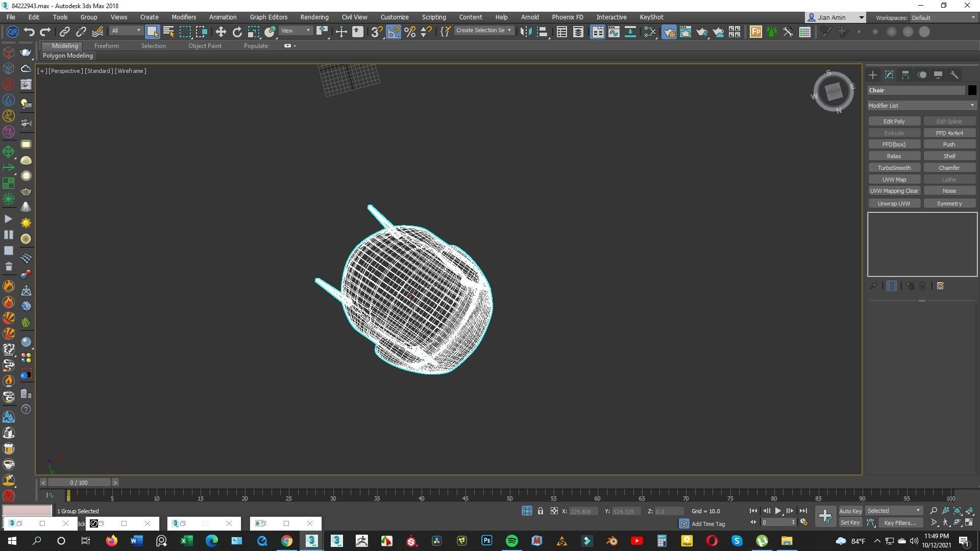Activate the Select and Rotate tool
This screenshot has height=551, width=980.
point(237,32)
